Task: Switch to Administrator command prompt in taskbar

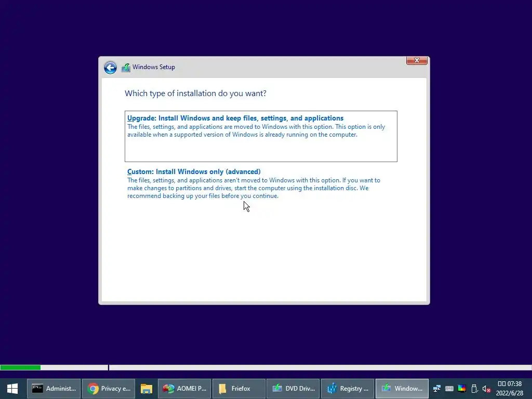Action: click(x=54, y=389)
